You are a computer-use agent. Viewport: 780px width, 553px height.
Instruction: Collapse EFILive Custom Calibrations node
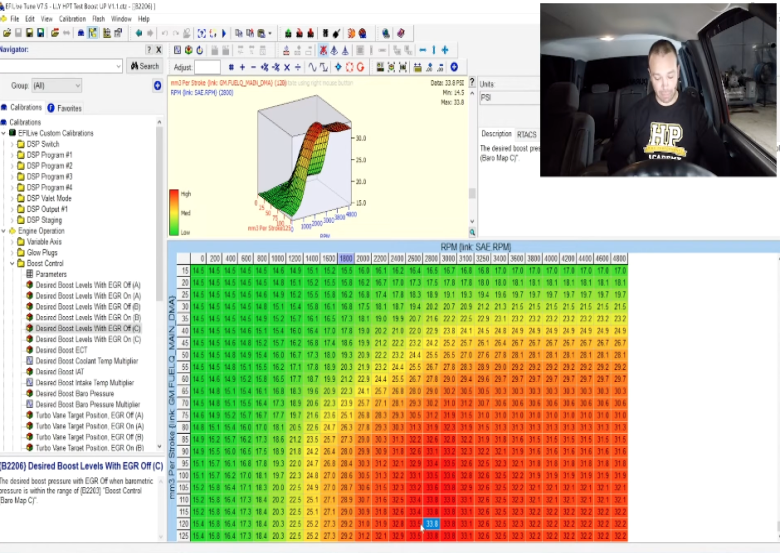[3, 133]
